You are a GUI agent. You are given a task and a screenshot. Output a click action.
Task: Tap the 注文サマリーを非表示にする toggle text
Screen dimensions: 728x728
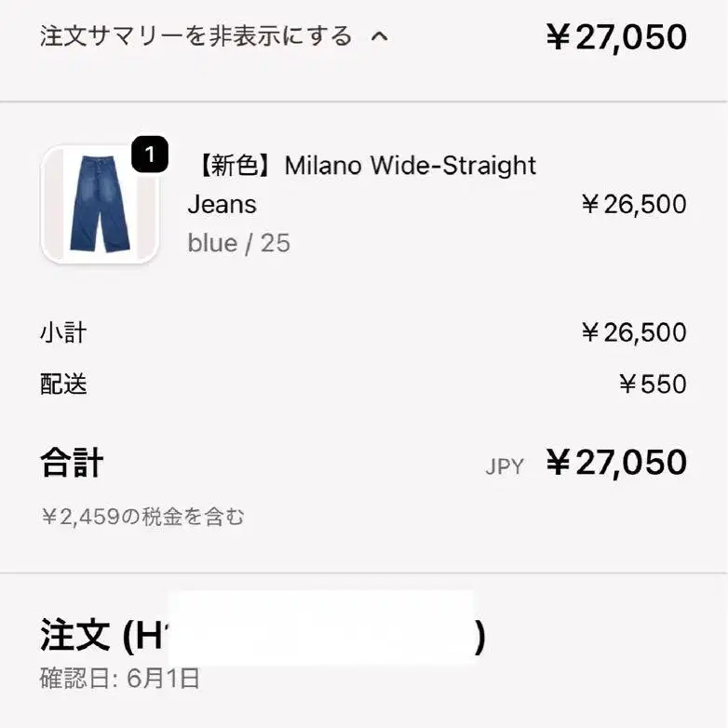(x=195, y=37)
